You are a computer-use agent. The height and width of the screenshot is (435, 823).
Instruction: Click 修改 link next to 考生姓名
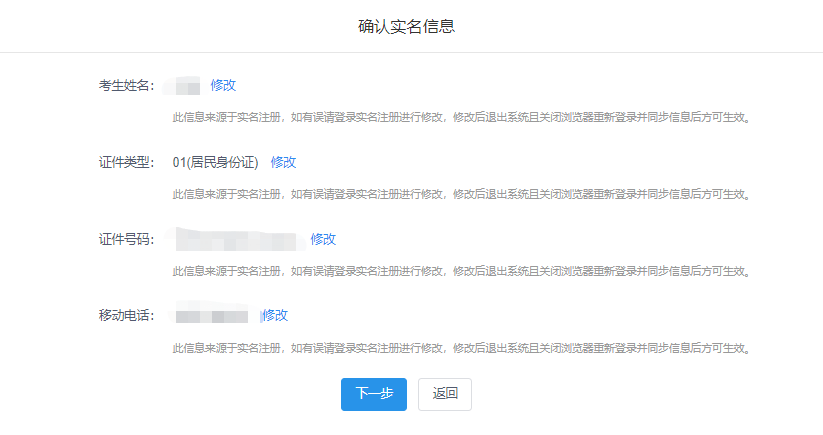click(x=223, y=85)
